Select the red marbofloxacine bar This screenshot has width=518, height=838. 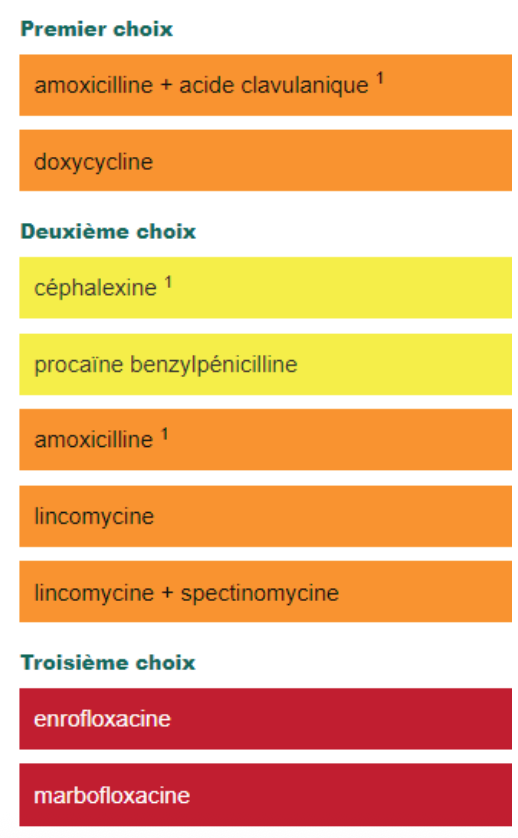coord(266,795)
